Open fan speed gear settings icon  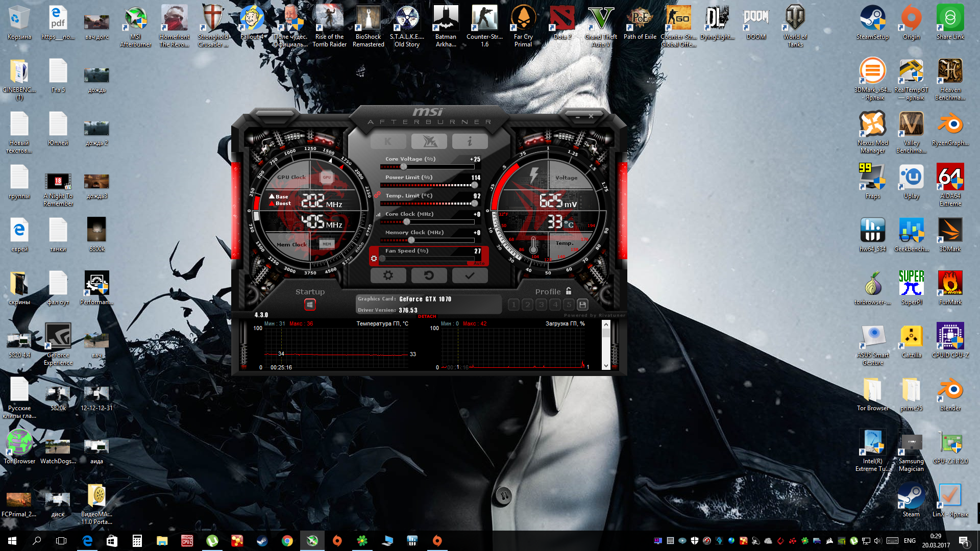point(374,259)
